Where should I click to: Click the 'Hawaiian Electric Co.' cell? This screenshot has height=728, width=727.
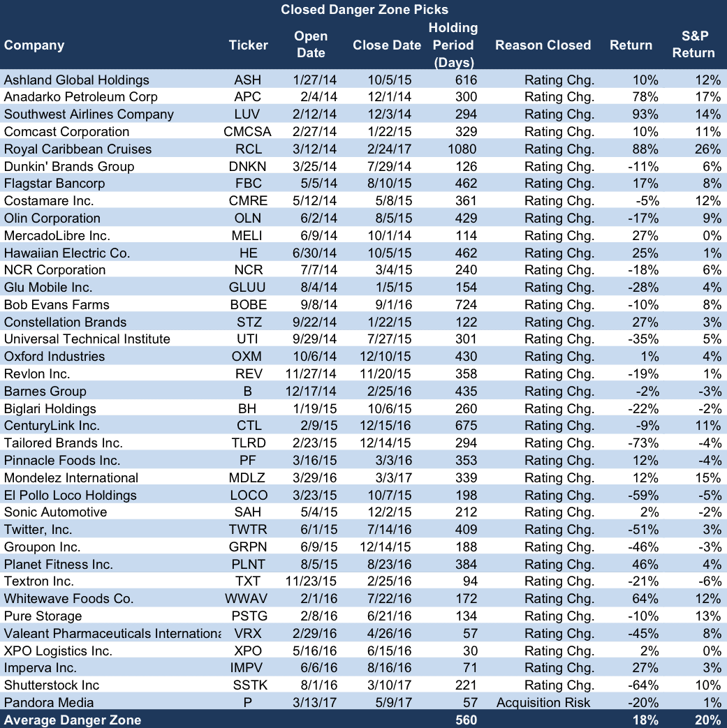(67, 253)
